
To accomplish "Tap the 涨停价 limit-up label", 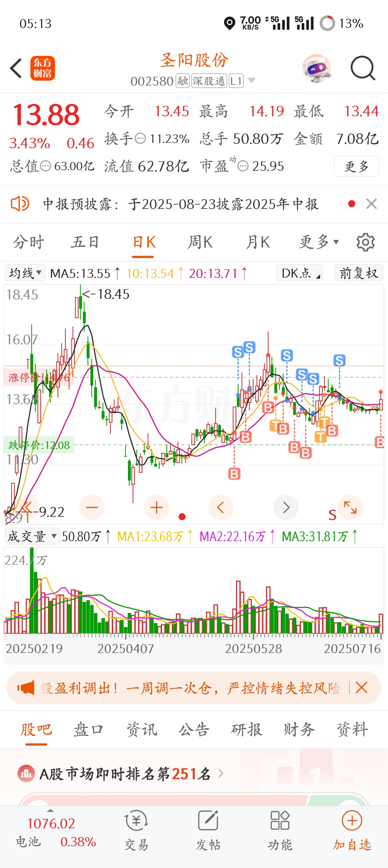I will (x=39, y=377).
